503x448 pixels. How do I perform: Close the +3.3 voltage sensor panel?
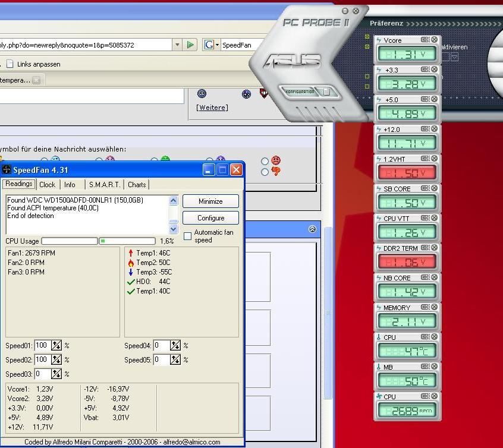(435, 70)
